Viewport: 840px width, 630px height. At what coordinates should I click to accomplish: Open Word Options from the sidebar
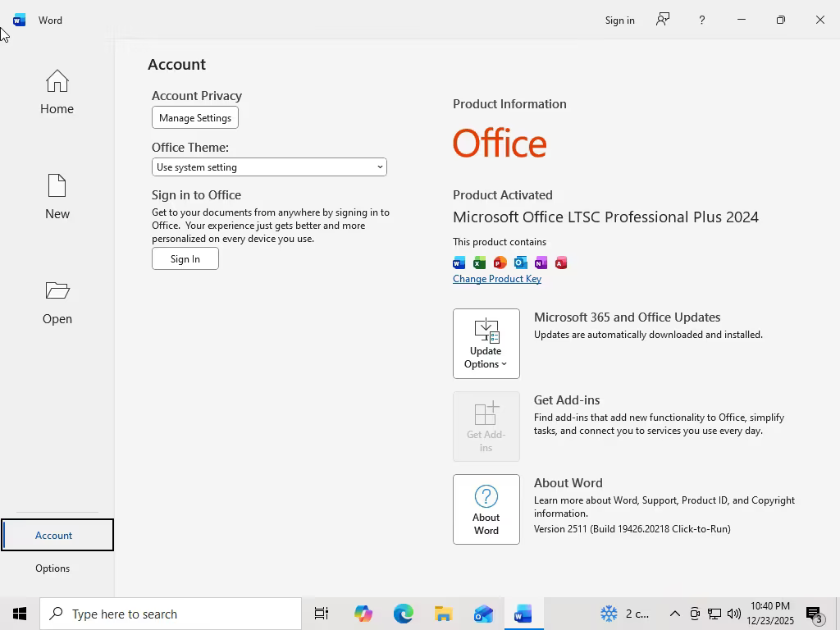(52, 568)
